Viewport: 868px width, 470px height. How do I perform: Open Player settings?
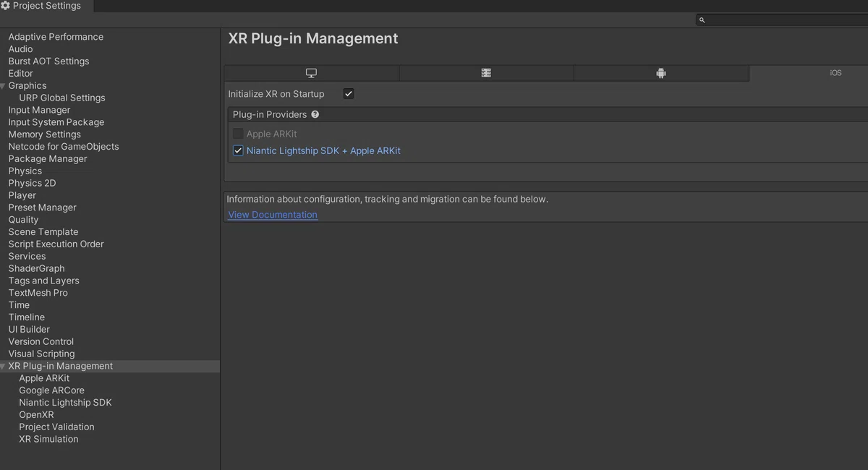pyautogui.click(x=22, y=196)
